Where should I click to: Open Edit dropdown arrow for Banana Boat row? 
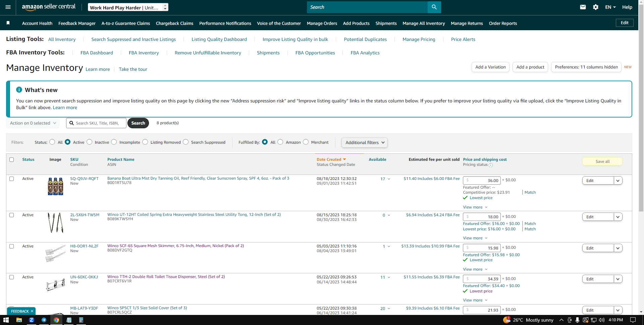[618, 181]
